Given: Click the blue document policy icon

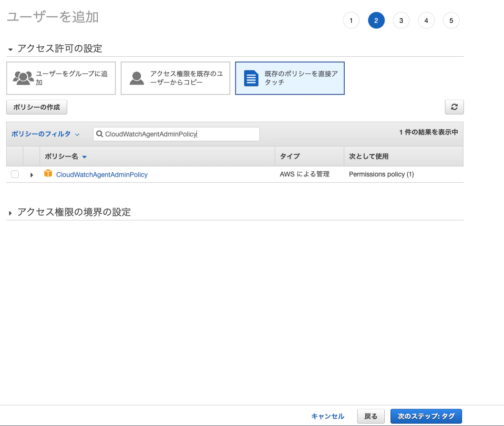Looking at the screenshot, I should pyautogui.click(x=251, y=78).
